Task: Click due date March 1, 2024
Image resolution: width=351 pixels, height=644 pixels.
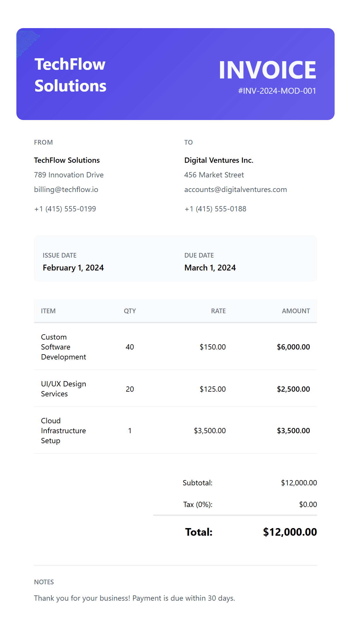Action: [x=210, y=268]
